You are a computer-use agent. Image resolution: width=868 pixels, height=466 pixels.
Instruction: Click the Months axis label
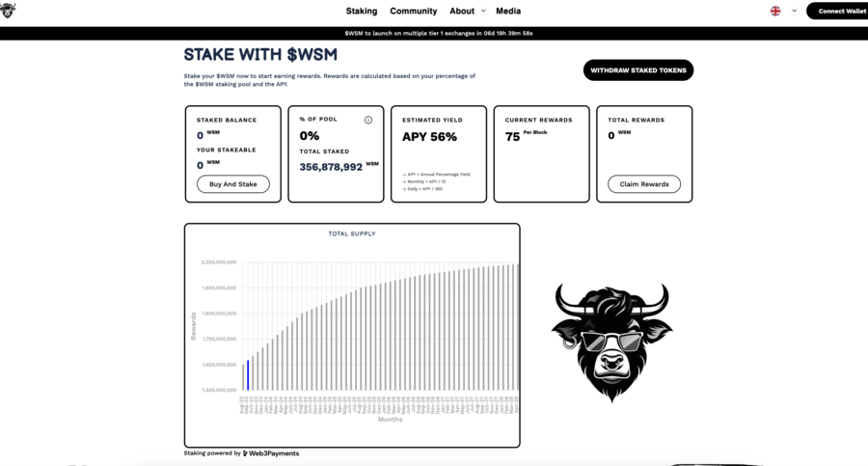(x=391, y=420)
